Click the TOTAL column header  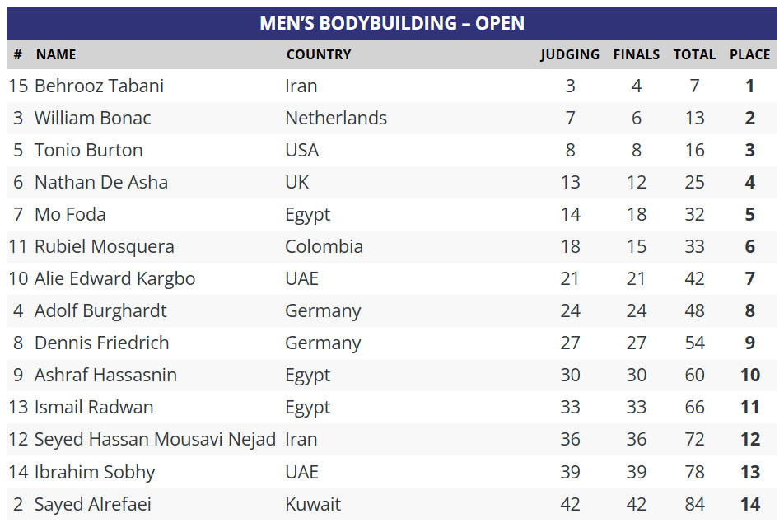[x=694, y=55]
